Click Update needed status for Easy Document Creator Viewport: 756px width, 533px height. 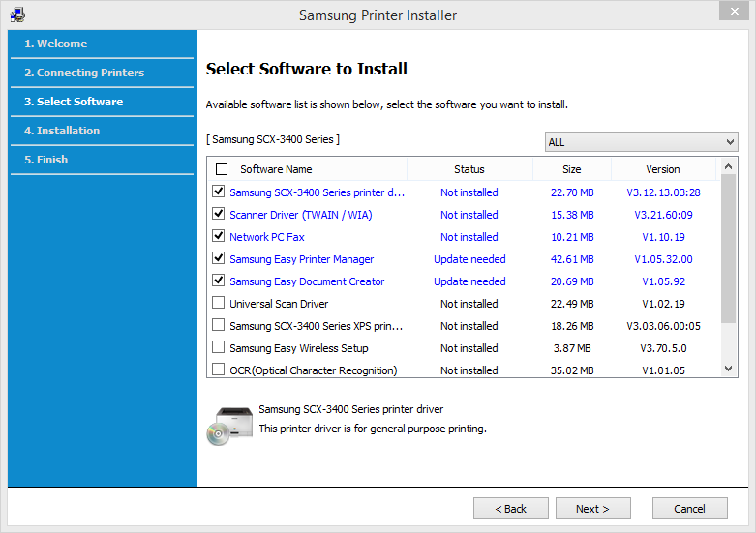pyautogui.click(x=469, y=281)
